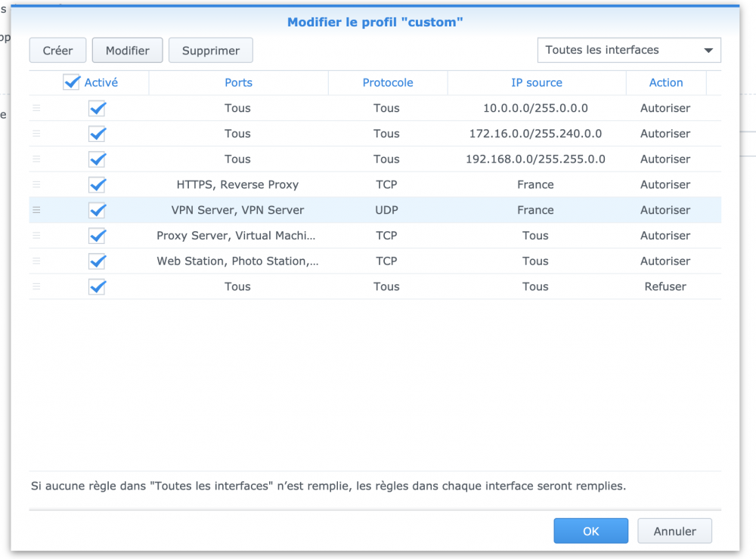Click drag handle of 192.168.0.0 rule

[36, 159]
